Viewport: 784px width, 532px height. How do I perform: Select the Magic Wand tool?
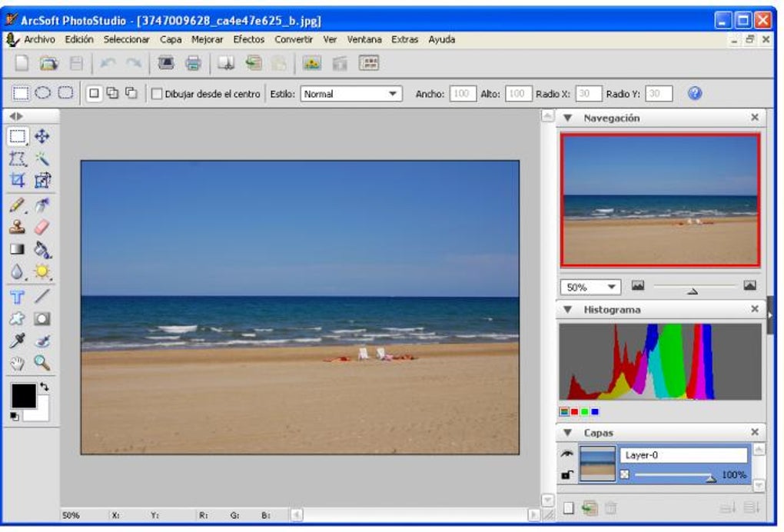point(42,158)
